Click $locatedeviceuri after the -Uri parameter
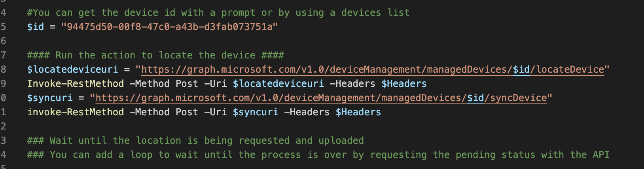 [x=278, y=84]
